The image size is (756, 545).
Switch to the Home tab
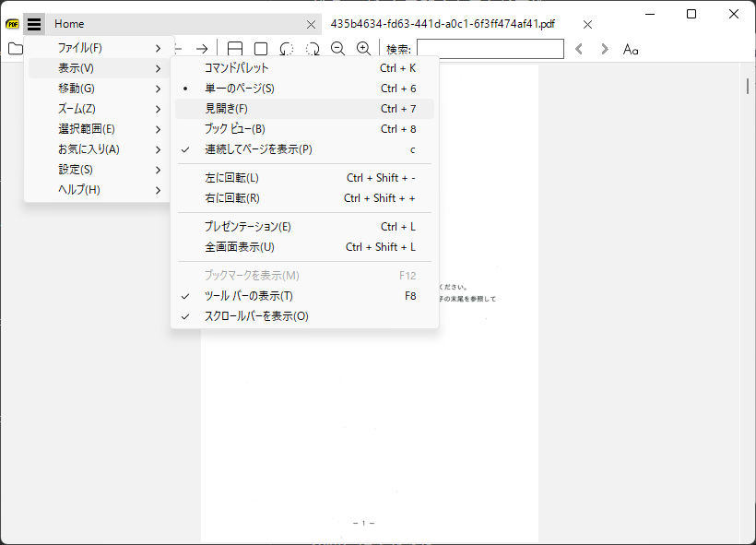[x=183, y=24]
